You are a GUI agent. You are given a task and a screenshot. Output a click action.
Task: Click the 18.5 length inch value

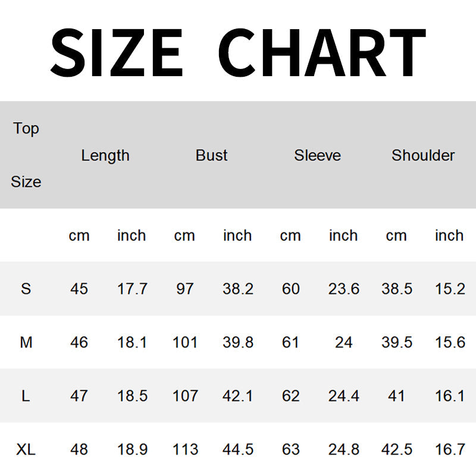point(132,396)
